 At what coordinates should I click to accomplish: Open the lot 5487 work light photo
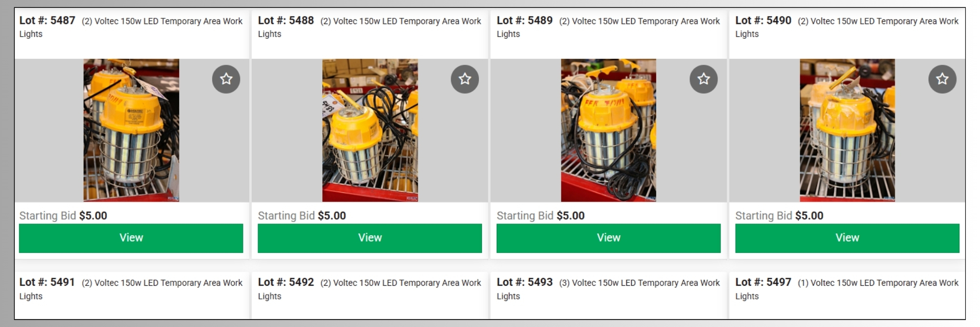pyautogui.click(x=131, y=130)
